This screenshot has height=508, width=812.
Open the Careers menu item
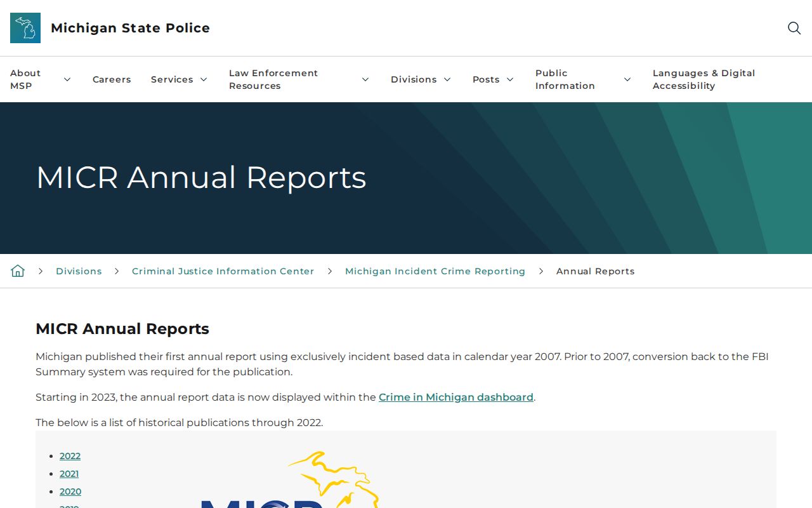(112, 79)
